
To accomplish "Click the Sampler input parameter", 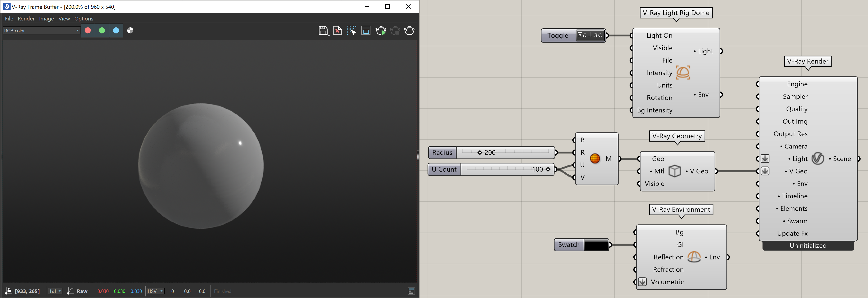I will [795, 96].
